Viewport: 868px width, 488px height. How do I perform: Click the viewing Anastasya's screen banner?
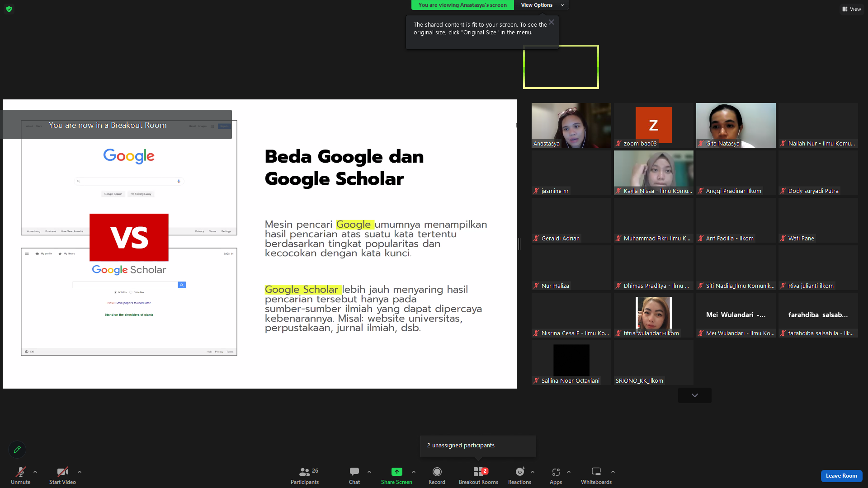click(x=462, y=5)
